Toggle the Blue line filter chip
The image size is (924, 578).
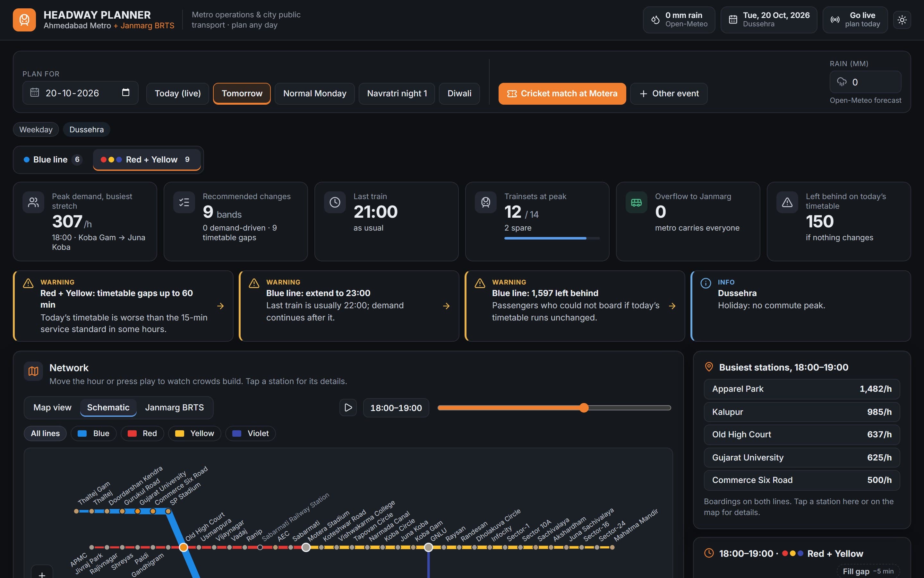point(94,433)
